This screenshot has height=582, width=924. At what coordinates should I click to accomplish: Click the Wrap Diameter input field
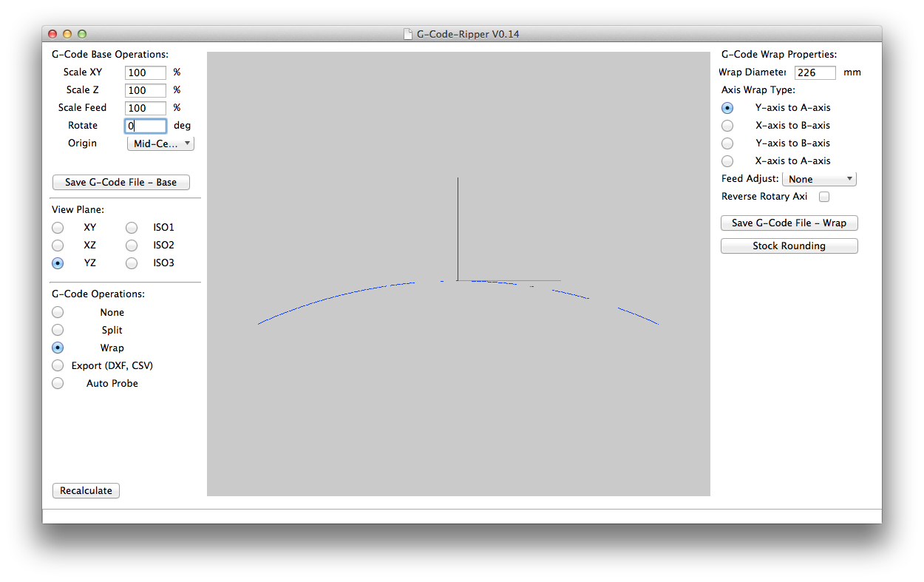tap(815, 72)
